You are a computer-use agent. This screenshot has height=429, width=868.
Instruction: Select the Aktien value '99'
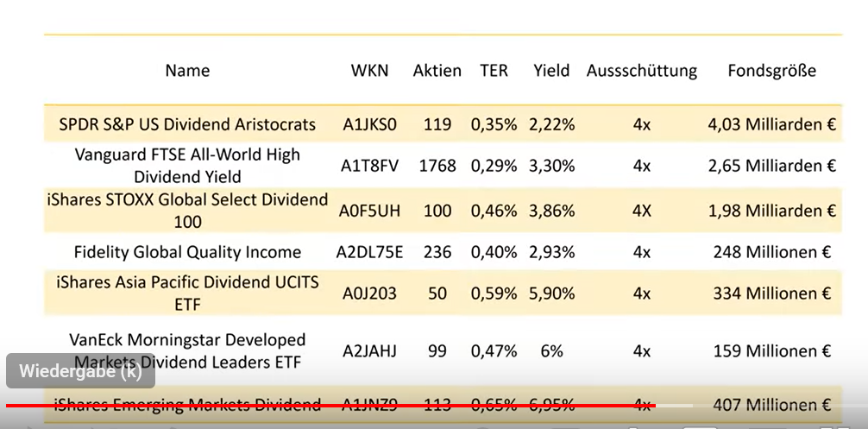(437, 351)
